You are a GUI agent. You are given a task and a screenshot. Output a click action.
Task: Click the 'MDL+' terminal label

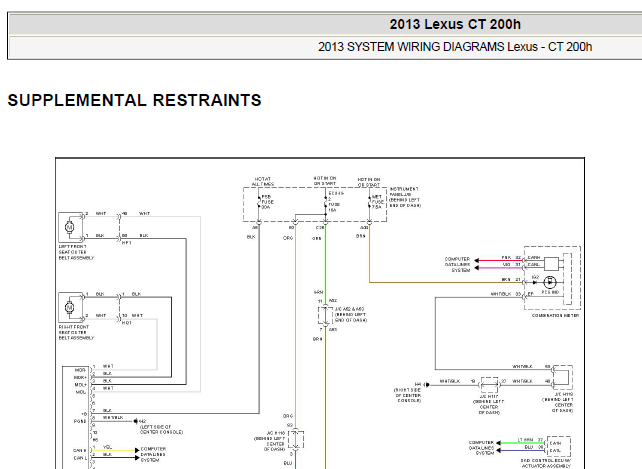pos(80,385)
